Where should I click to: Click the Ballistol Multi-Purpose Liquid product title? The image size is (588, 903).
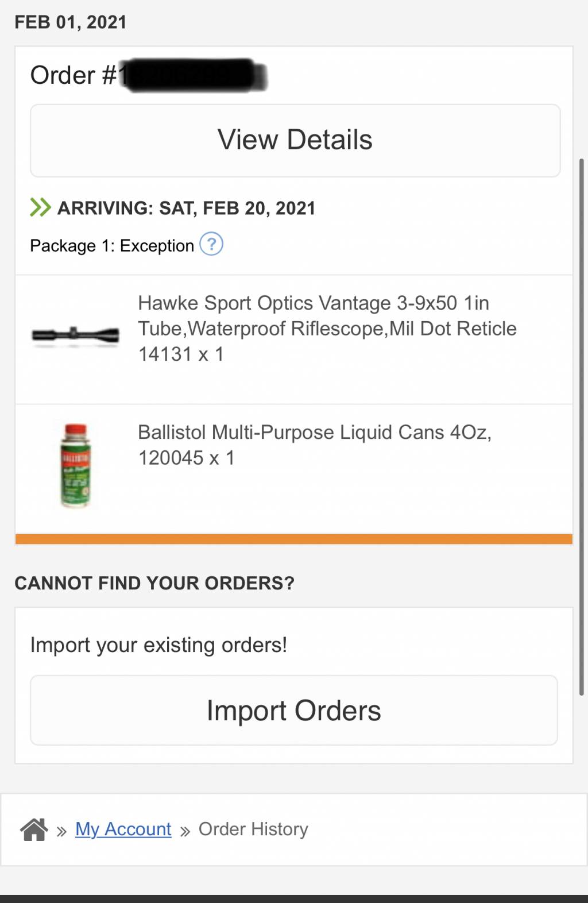tap(315, 445)
